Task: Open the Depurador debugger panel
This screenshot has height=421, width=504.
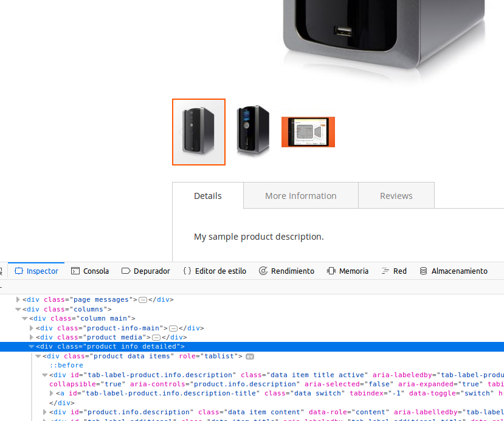Action: pyautogui.click(x=146, y=271)
